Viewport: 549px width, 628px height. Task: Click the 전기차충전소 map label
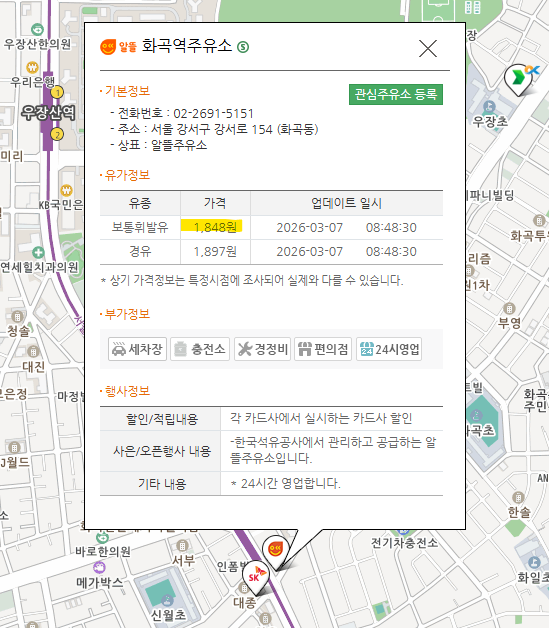[404, 543]
